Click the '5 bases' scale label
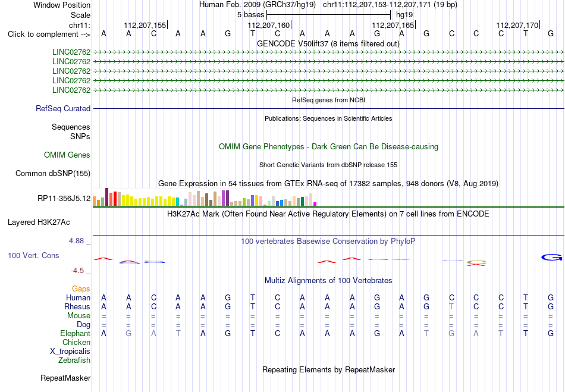 [x=250, y=15]
